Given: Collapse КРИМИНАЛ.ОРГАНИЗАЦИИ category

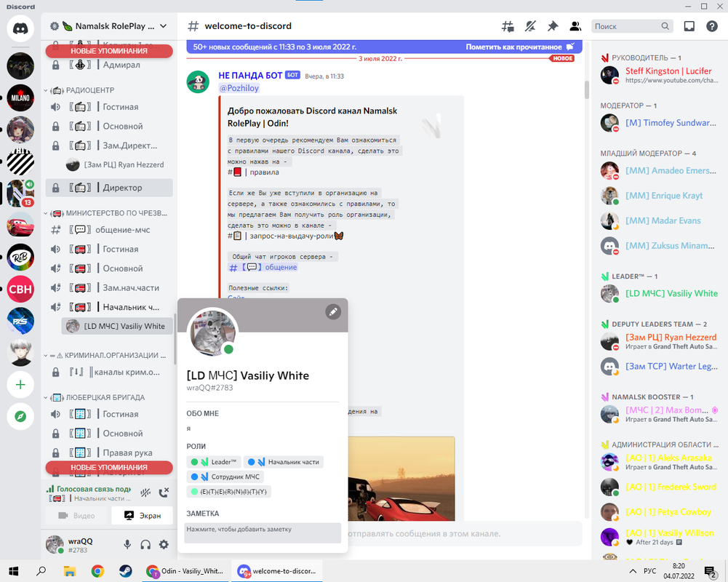Looking at the screenshot, I should click(x=105, y=355).
